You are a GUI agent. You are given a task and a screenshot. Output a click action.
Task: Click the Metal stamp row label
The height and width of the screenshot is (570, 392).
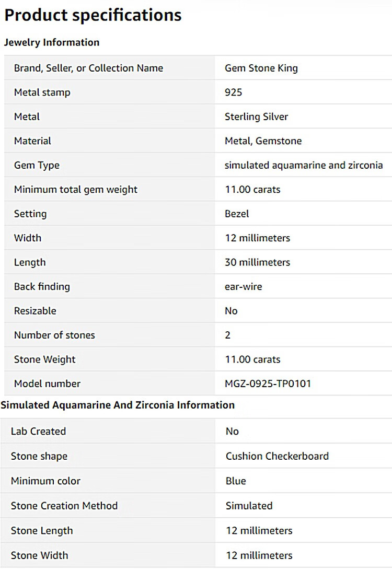point(42,92)
